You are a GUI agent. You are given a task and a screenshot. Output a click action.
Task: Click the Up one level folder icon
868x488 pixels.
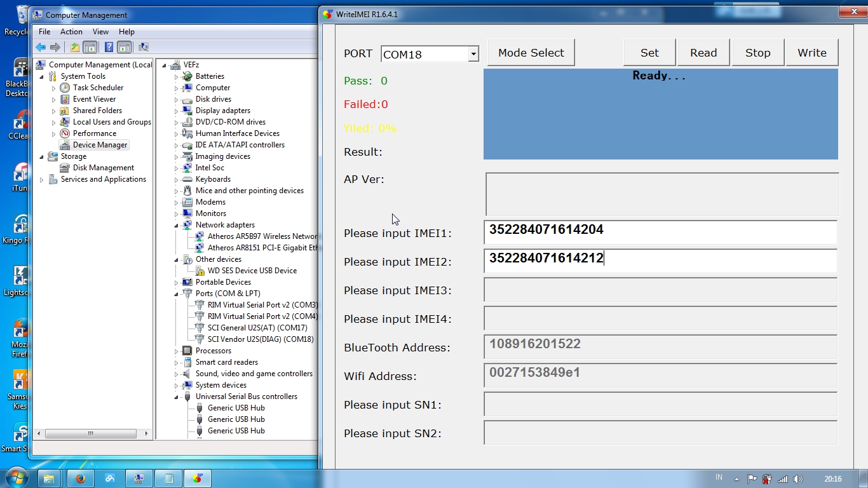coord(75,47)
